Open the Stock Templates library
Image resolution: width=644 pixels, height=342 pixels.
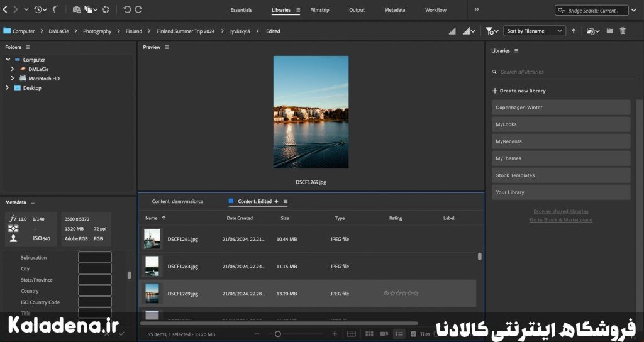(561, 175)
